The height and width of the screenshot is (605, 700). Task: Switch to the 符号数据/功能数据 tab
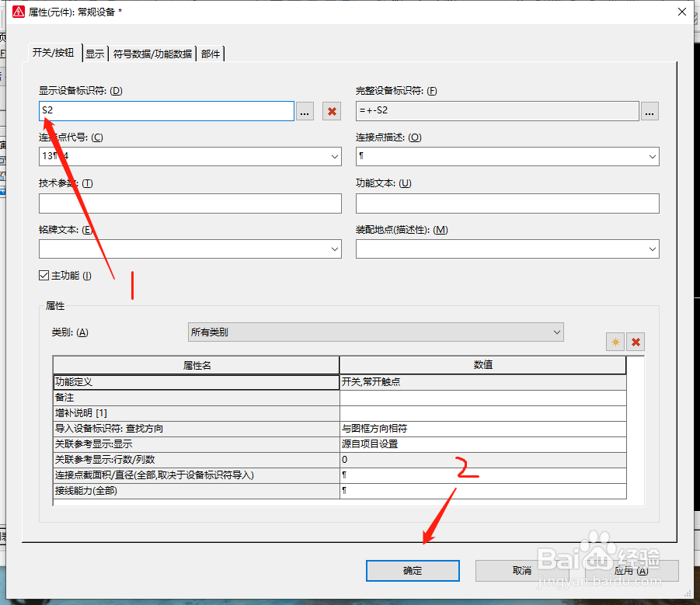pos(152,54)
